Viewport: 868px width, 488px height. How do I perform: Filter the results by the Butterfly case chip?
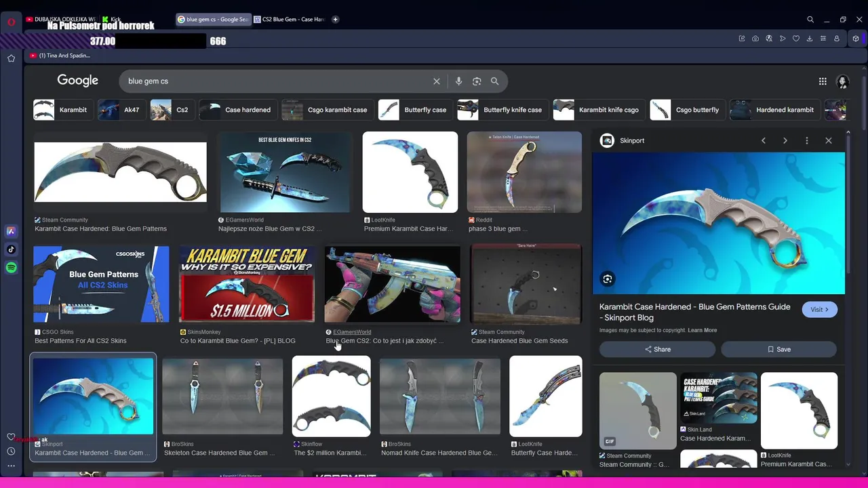click(x=414, y=110)
